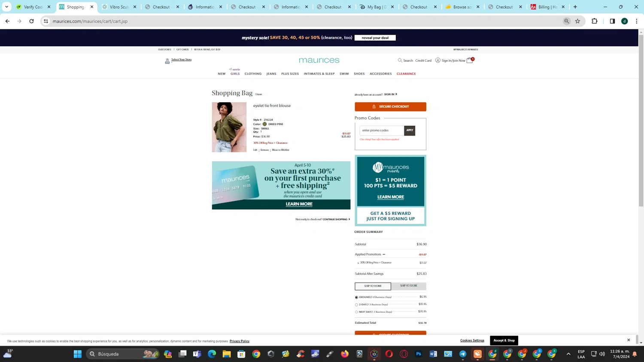
Task: Show hidden system tray icons chevron
Action: (x=568, y=354)
